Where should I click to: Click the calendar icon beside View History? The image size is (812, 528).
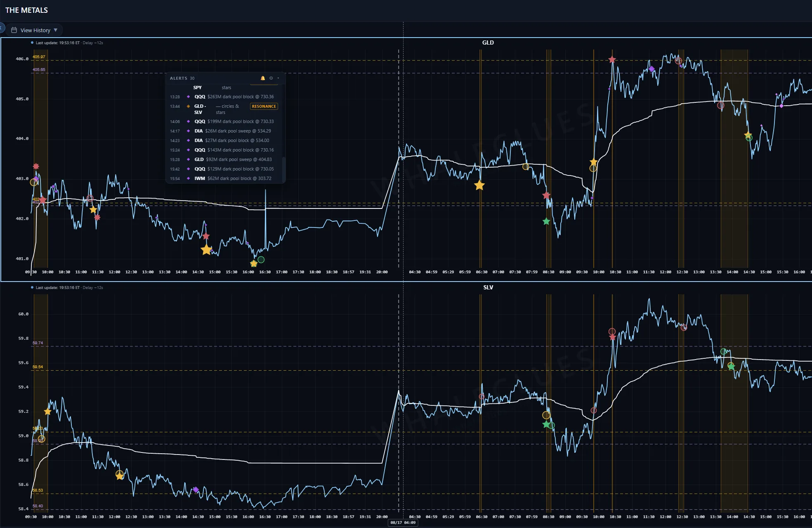pyautogui.click(x=14, y=30)
